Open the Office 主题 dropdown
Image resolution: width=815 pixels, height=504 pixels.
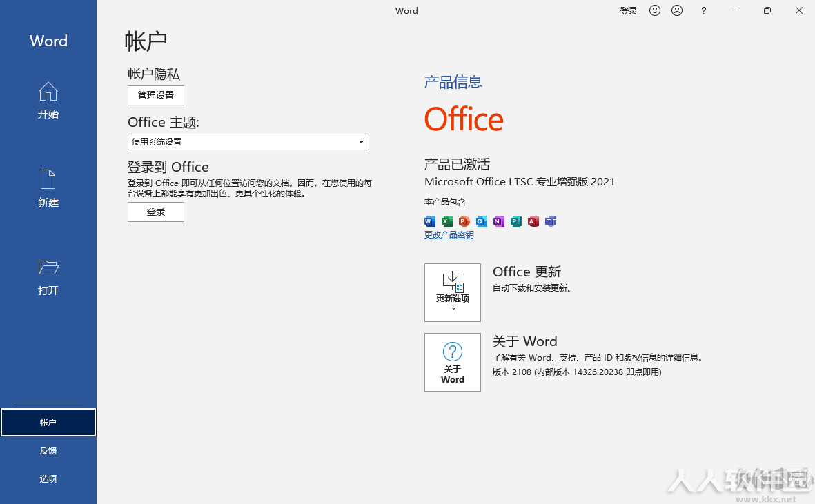click(248, 142)
